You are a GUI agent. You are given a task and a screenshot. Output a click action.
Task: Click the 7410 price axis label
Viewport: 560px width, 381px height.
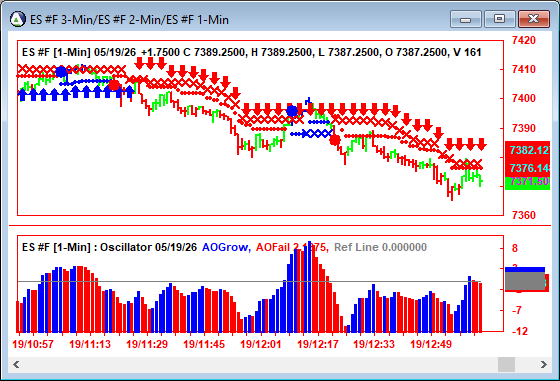[x=524, y=69]
